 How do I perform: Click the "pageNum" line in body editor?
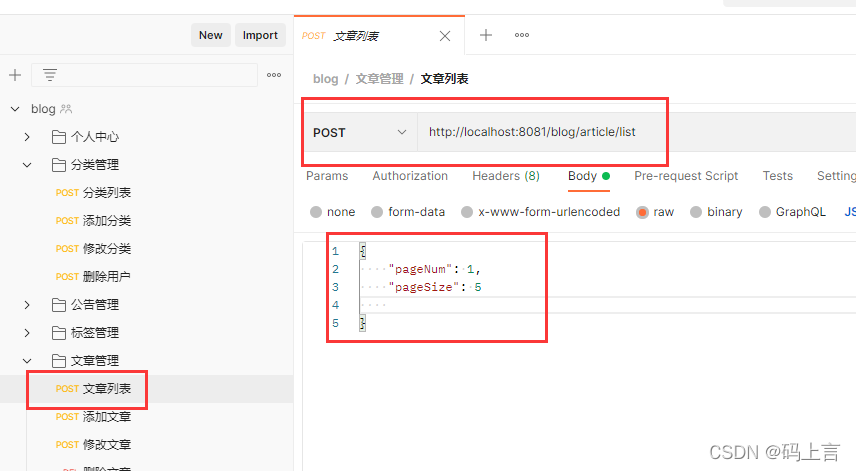click(434, 269)
